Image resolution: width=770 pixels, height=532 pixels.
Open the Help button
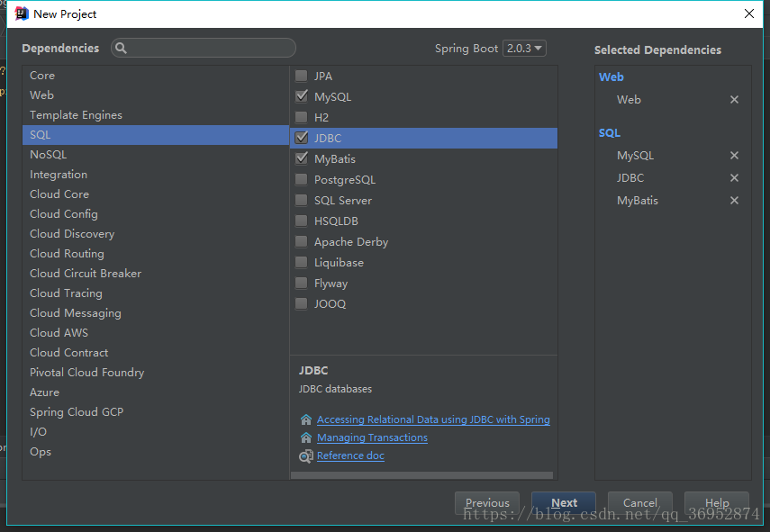pos(717,503)
